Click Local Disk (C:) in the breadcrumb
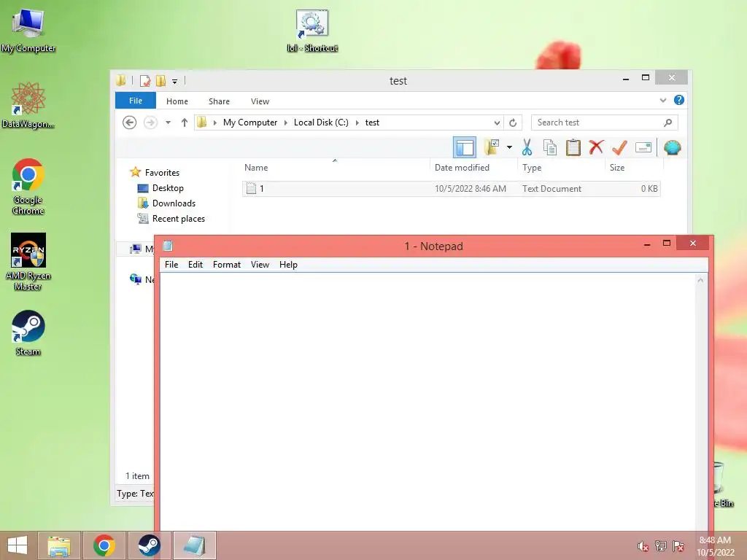The width and height of the screenshot is (747, 560). (321, 122)
